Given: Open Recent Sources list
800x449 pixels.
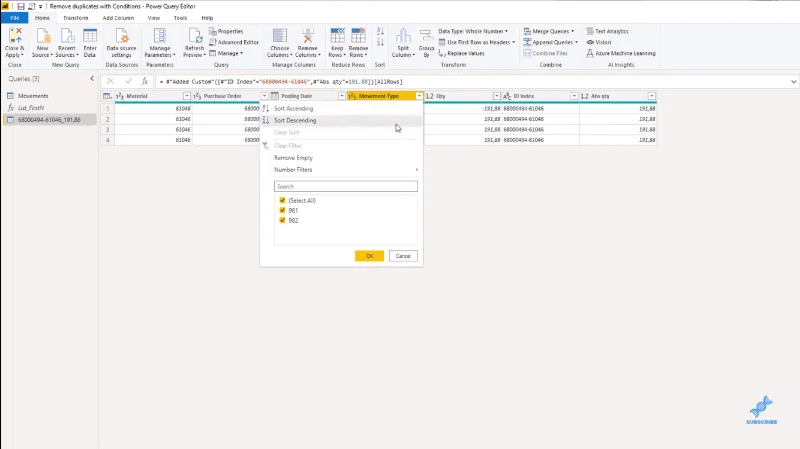Looking at the screenshot, I should point(67,43).
